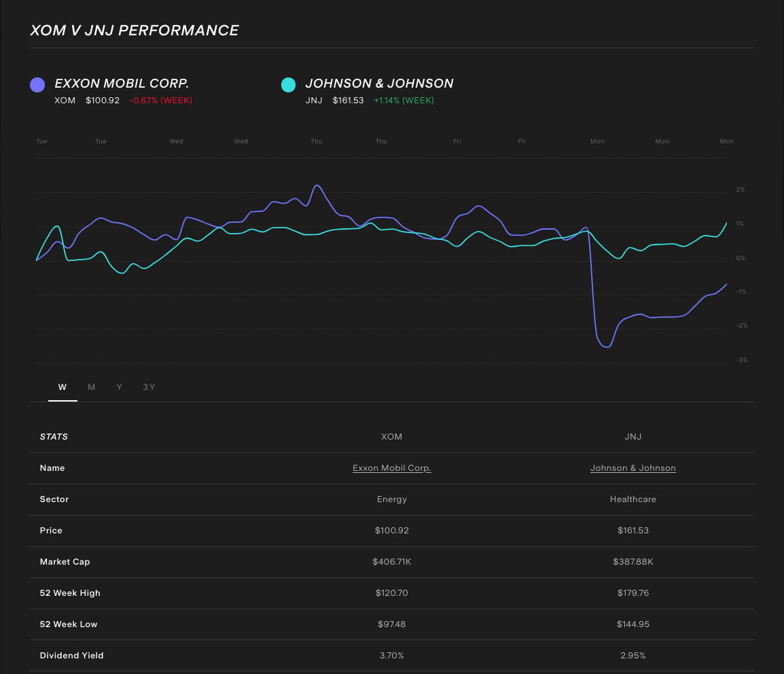This screenshot has width=784, height=674.
Task: Open the Johnson & Johnson link
Action: pos(632,467)
